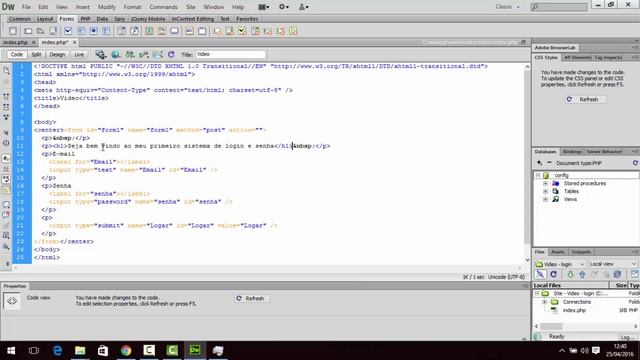
Task: Open the Modify menu
Action: point(107,7)
